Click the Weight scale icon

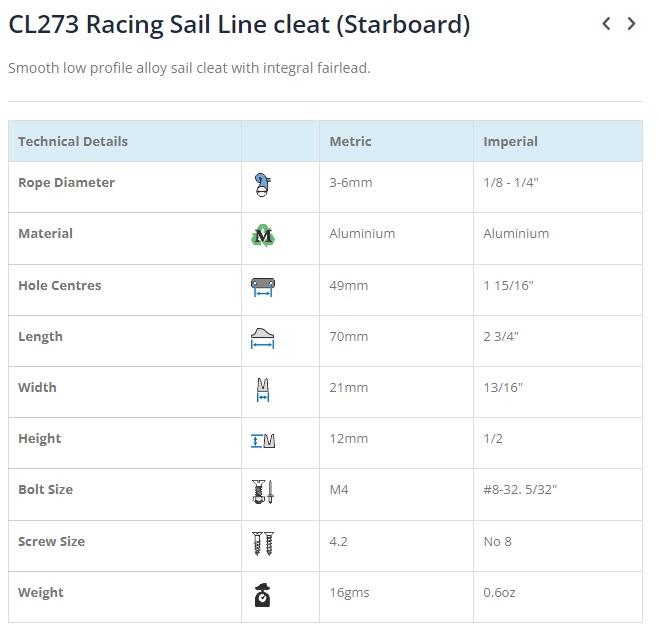pyautogui.click(x=263, y=595)
